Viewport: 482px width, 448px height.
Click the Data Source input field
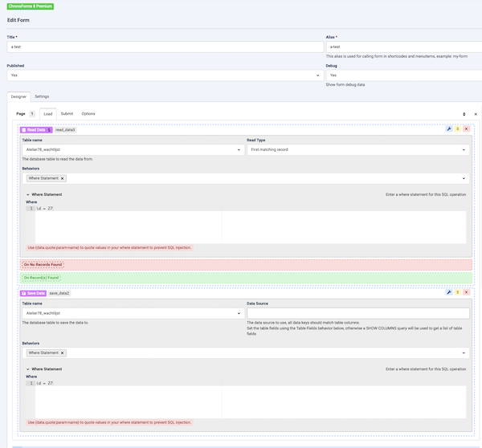click(357, 314)
